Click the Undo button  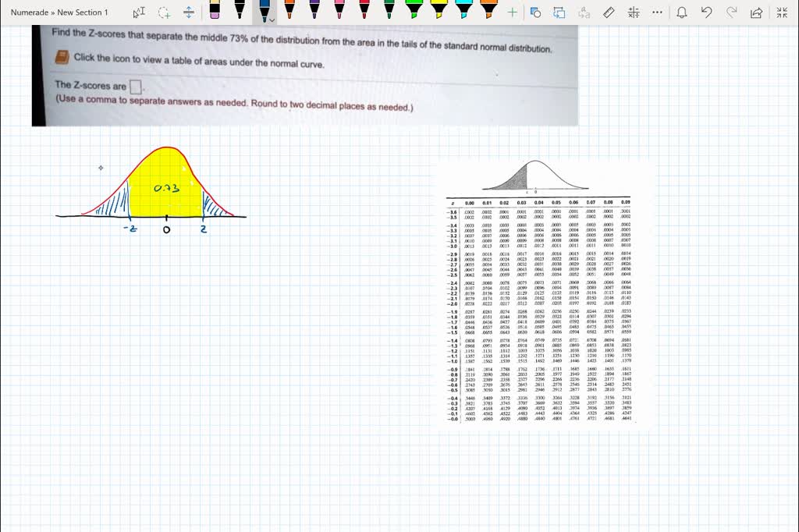click(706, 12)
